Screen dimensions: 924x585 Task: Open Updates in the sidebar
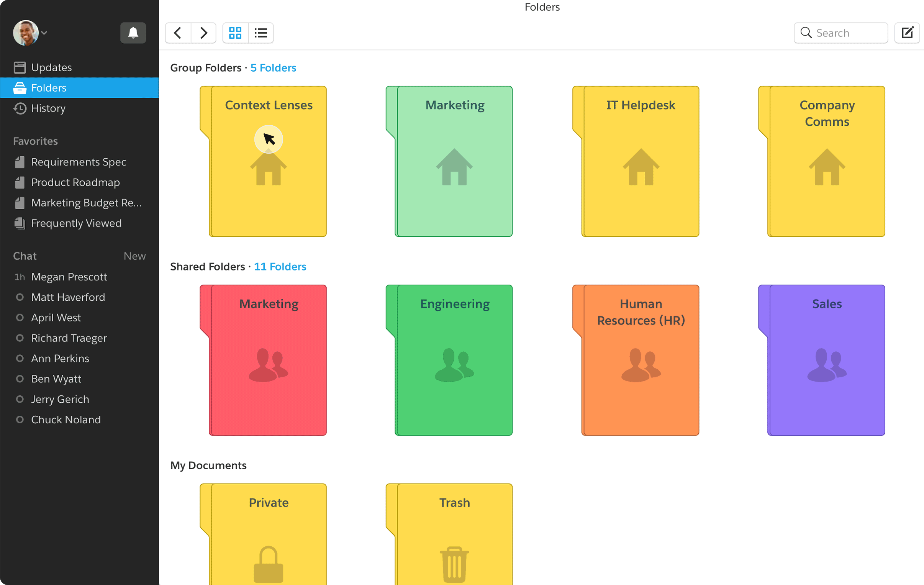click(79, 67)
